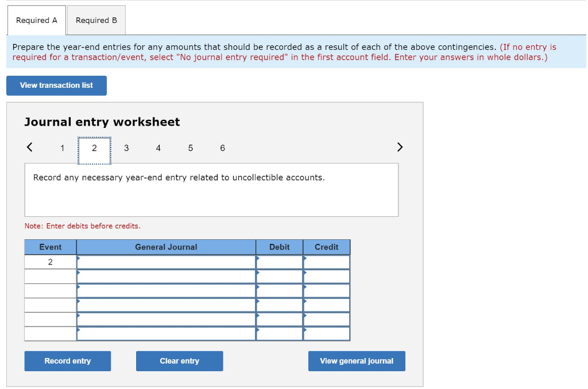The width and height of the screenshot is (588, 389).
Task: Go to previous journal entry arrow
Action: coord(30,147)
